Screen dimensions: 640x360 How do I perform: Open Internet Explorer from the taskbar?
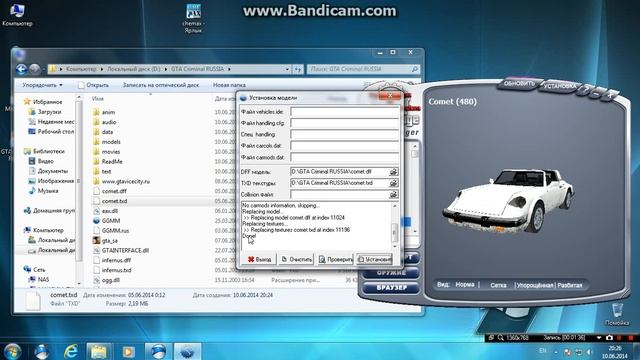[71, 351]
